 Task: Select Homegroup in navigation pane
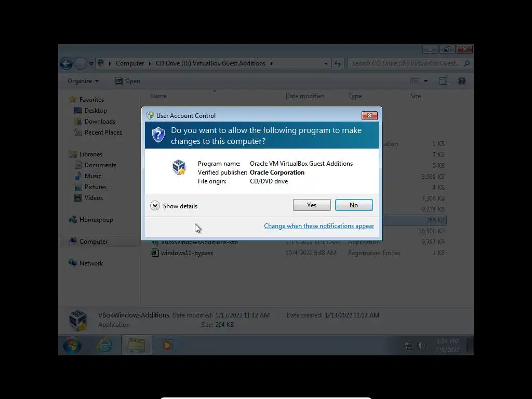pos(96,220)
